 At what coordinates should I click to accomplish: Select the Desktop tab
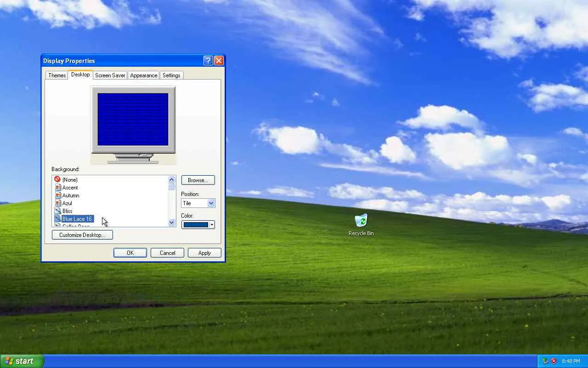pyautogui.click(x=80, y=75)
